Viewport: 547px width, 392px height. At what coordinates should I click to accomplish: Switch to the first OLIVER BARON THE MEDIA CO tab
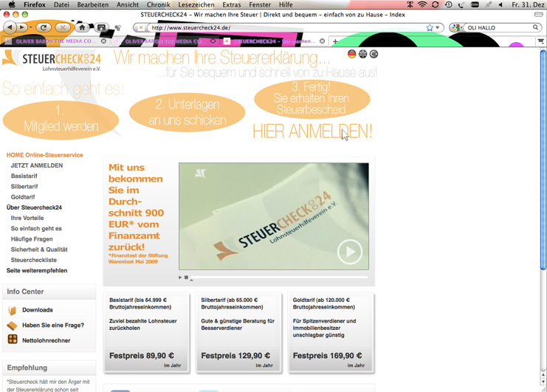point(55,41)
